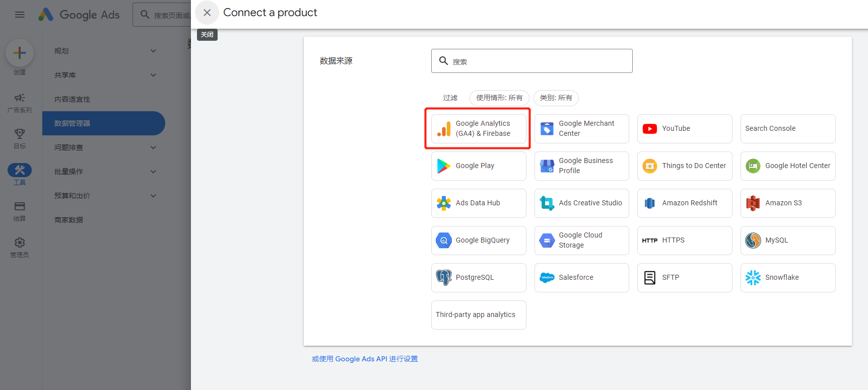Select Ads Creative Studio card
This screenshot has height=390, width=868.
coord(581,203)
